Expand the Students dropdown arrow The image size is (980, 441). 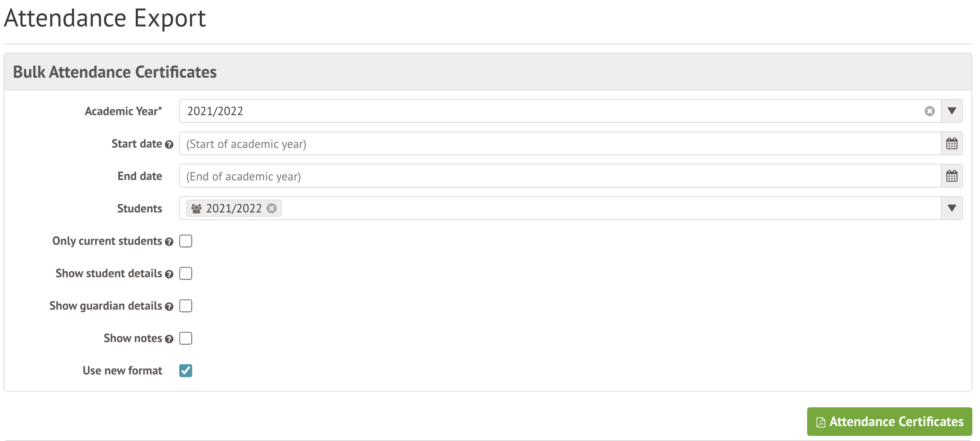(951, 209)
